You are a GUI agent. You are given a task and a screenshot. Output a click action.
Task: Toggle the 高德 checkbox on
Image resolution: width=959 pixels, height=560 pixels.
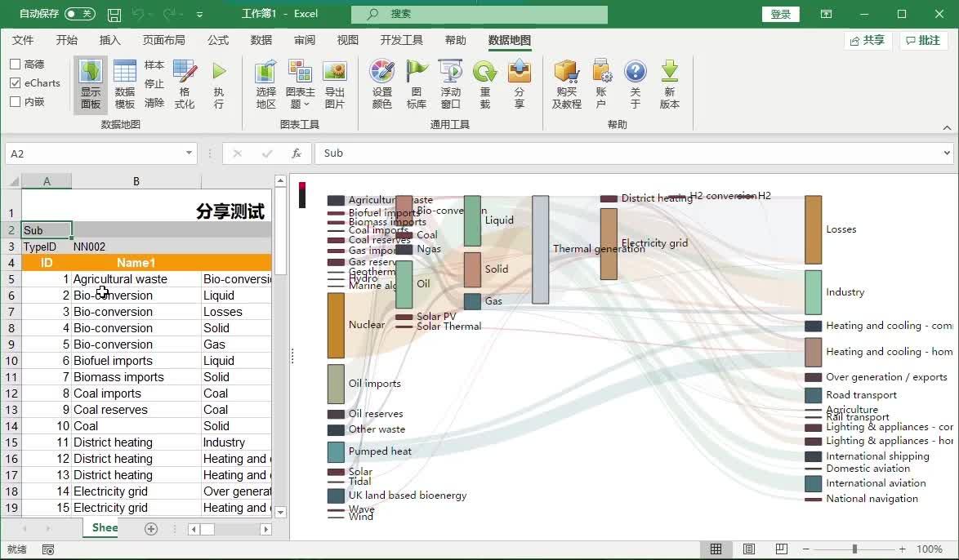coord(14,64)
